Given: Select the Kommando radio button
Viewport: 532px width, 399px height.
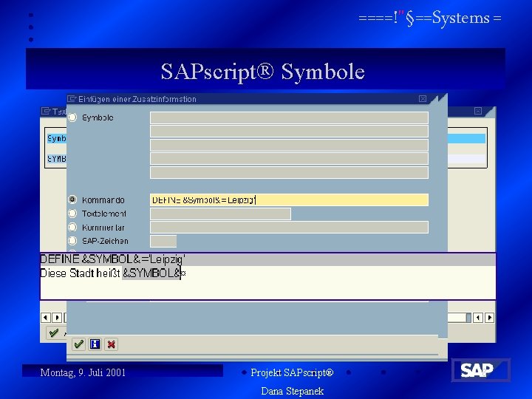Looking at the screenshot, I should coord(72,199).
